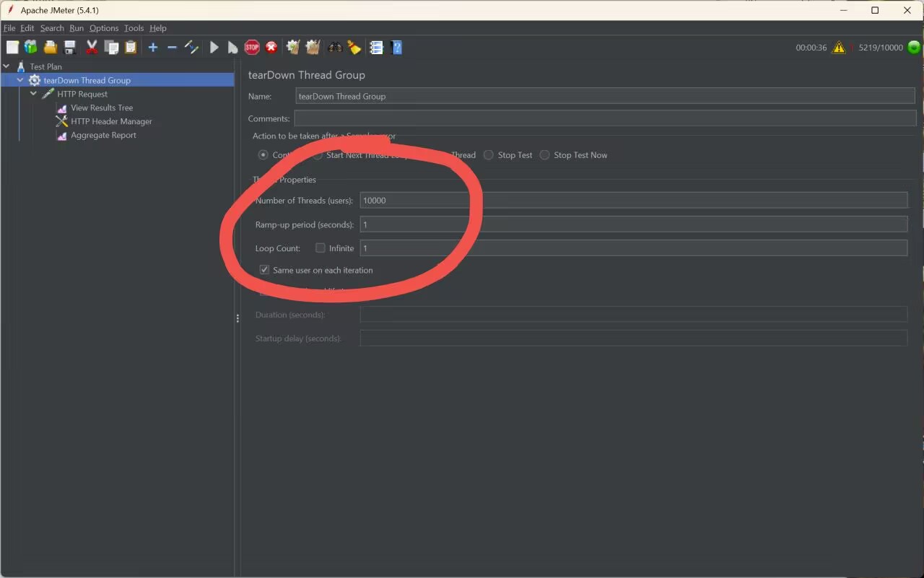This screenshot has height=578, width=924.
Task: Click the 00:00:36 elapsed timer
Action: click(x=811, y=48)
